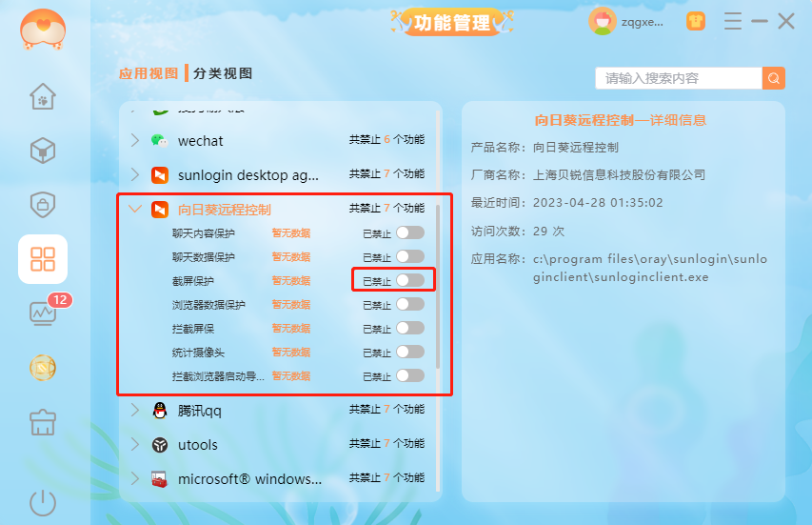Switch to 分类视图 tab
The height and width of the screenshot is (525, 812).
223,73
